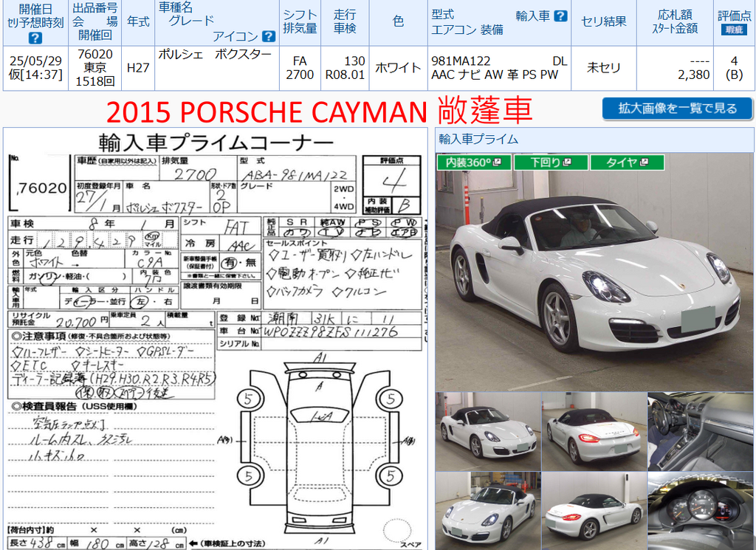Click the displacement value 2700
Image resolution: width=756 pixels, height=550 pixels.
[300, 75]
